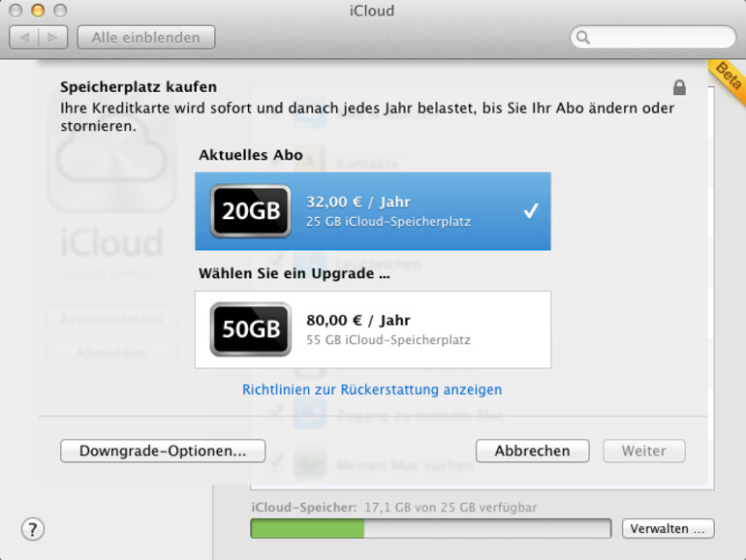
Task: Click the 55 GB iCloud-Speicherplatz text
Action: [x=389, y=340]
